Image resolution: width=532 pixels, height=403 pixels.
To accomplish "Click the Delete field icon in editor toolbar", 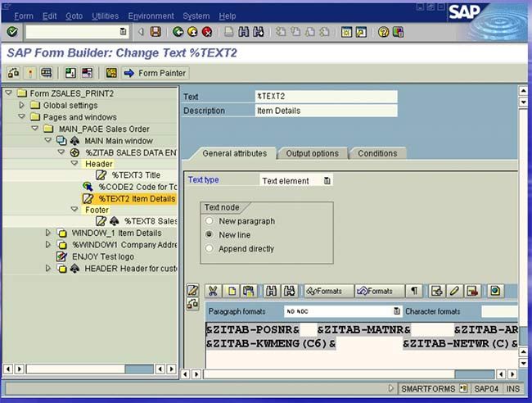I will point(472,291).
